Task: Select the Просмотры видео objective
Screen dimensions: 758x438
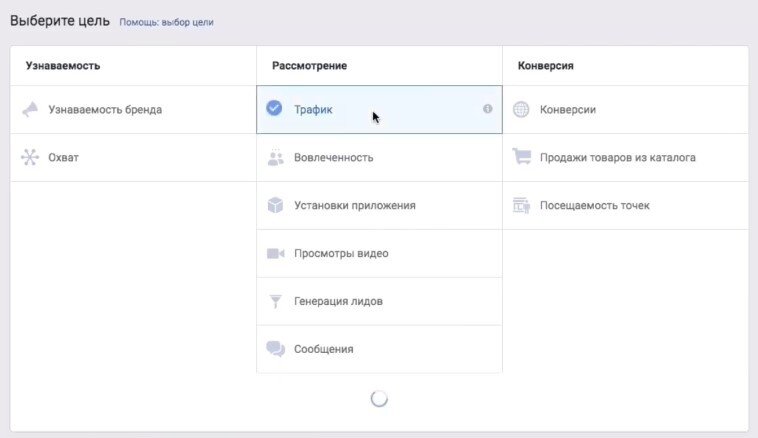Action: tap(379, 253)
